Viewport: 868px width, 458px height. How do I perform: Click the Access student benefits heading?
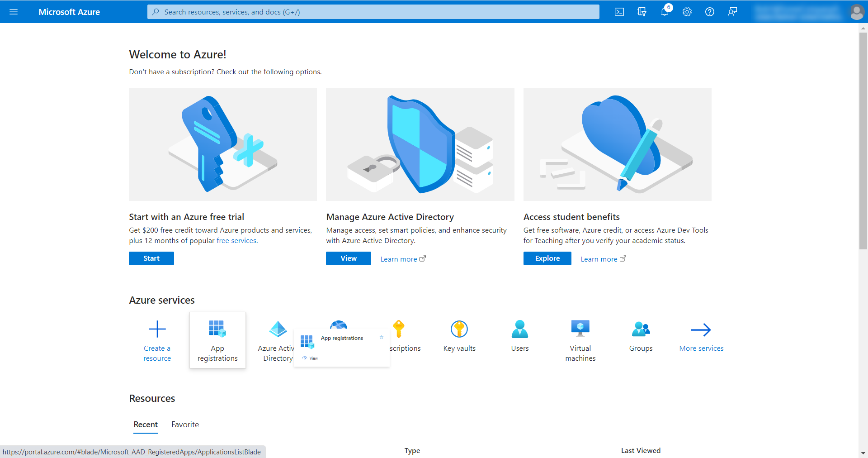pyautogui.click(x=571, y=217)
